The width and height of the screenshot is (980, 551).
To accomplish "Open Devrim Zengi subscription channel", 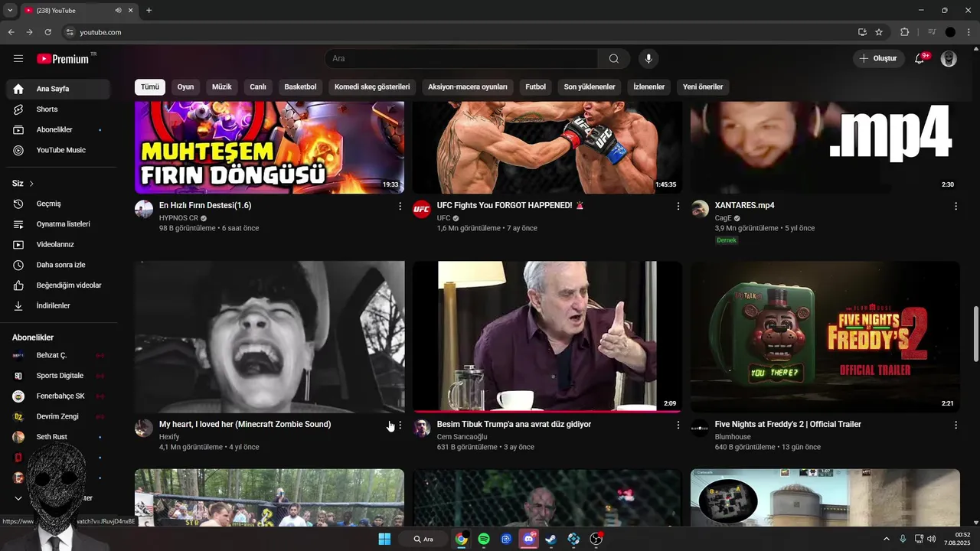I will [x=58, y=416].
